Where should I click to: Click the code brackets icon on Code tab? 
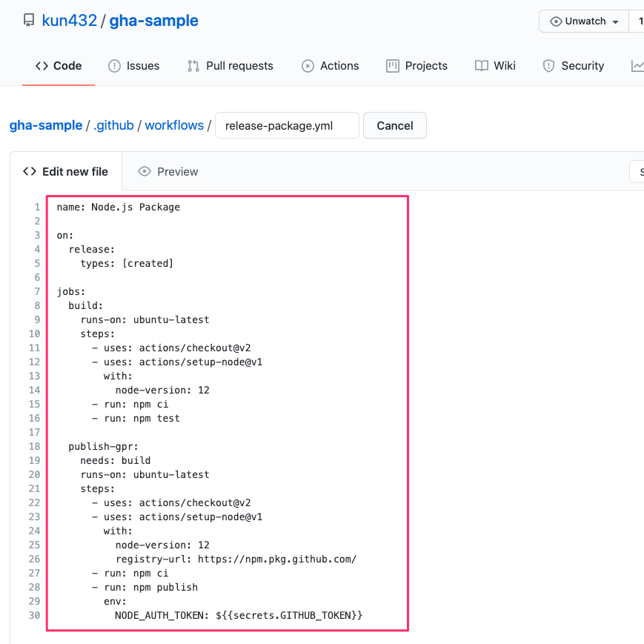pos(42,66)
